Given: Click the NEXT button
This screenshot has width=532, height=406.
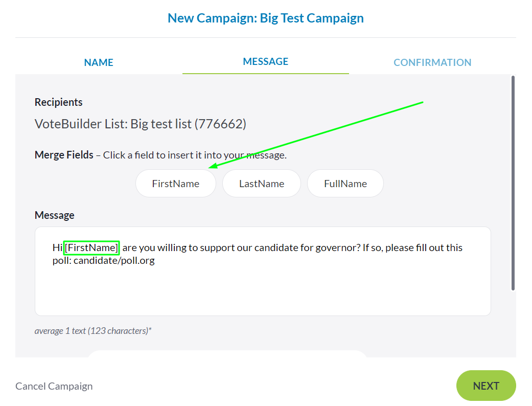Looking at the screenshot, I should [485, 386].
